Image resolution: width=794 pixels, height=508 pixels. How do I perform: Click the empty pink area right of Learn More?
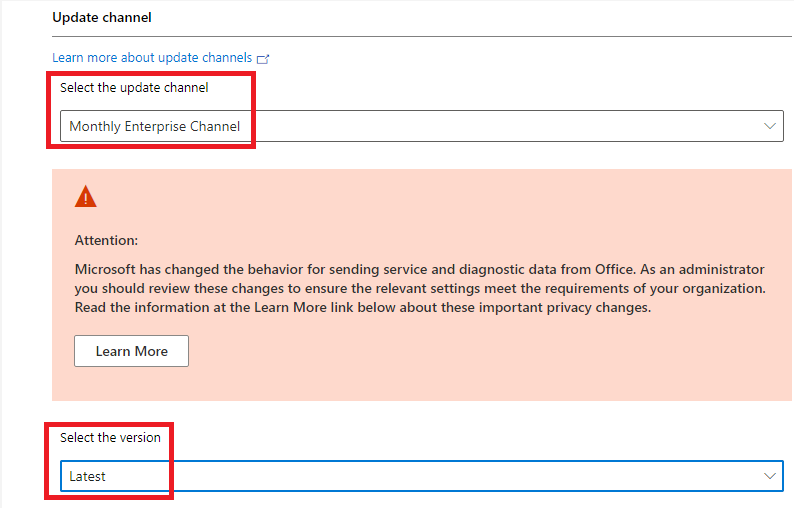coord(480,351)
